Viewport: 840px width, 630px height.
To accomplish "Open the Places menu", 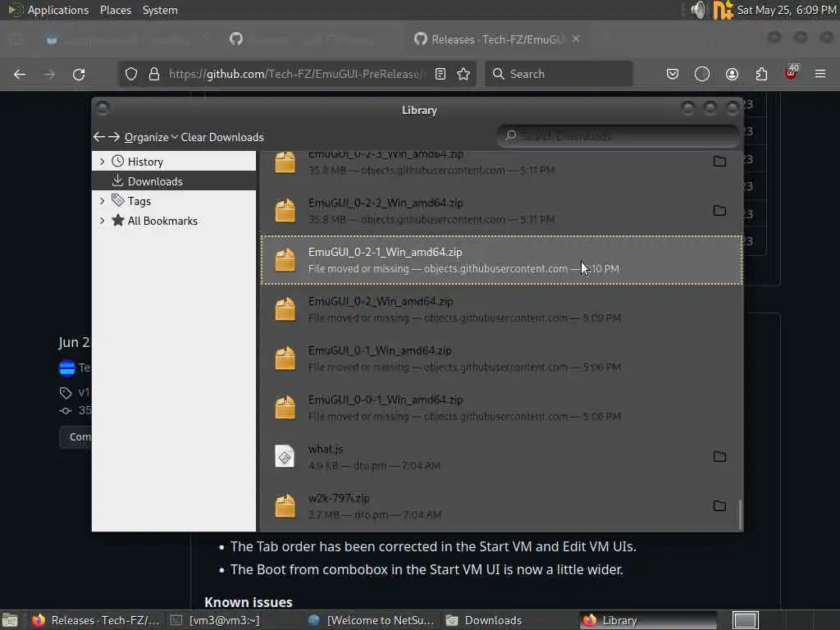I will [x=115, y=10].
